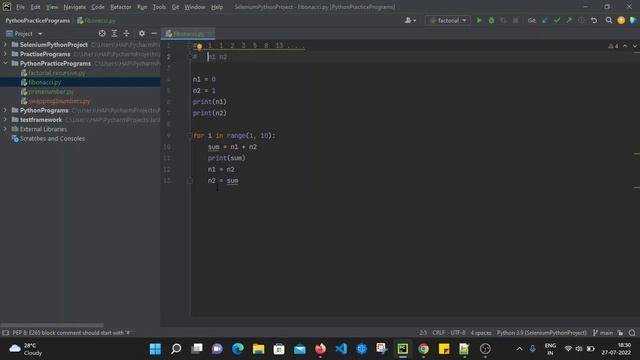
Task: Commit changes with the green checkmark icon
Action: coord(557,20)
